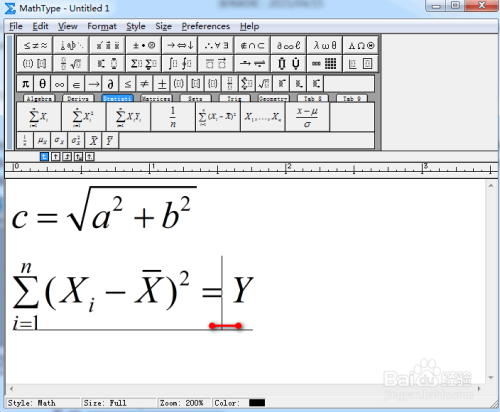The width and height of the screenshot is (500, 412).
Task: Insert the right arrow symbol
Action: click(x=93, y=84)
